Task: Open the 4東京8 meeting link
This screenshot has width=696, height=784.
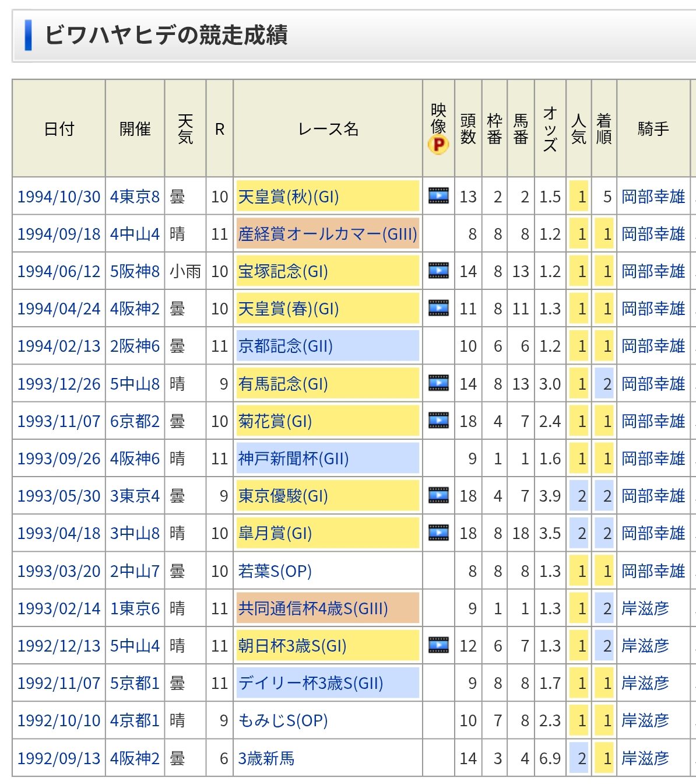Action: [135, 197]
